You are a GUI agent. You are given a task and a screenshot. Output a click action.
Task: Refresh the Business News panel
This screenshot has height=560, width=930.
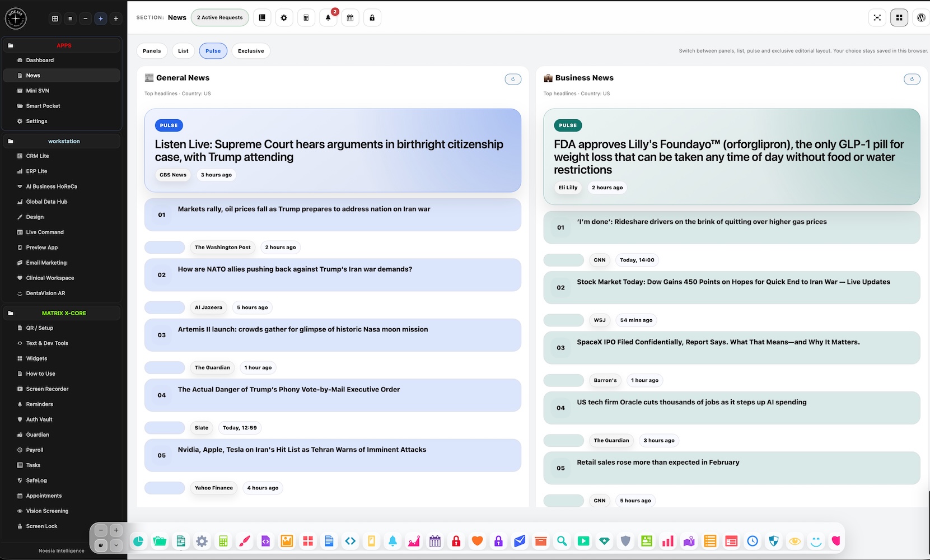tap(912, 79)
